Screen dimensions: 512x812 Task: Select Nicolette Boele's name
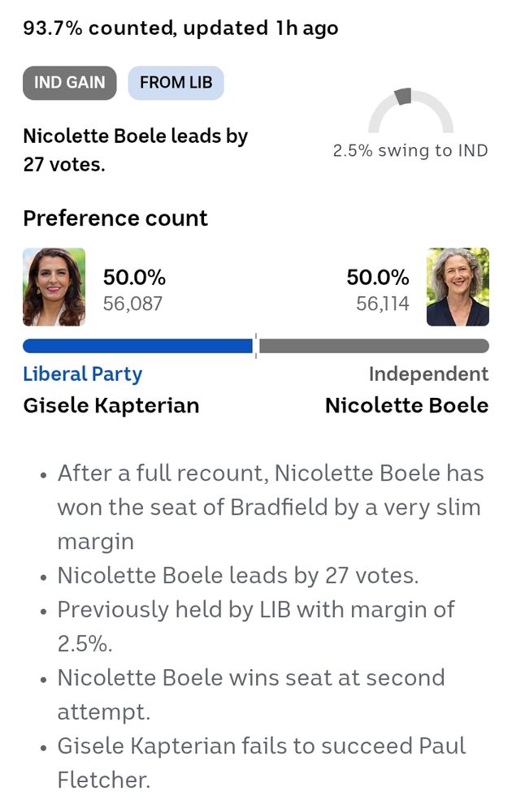click(406, 404)
